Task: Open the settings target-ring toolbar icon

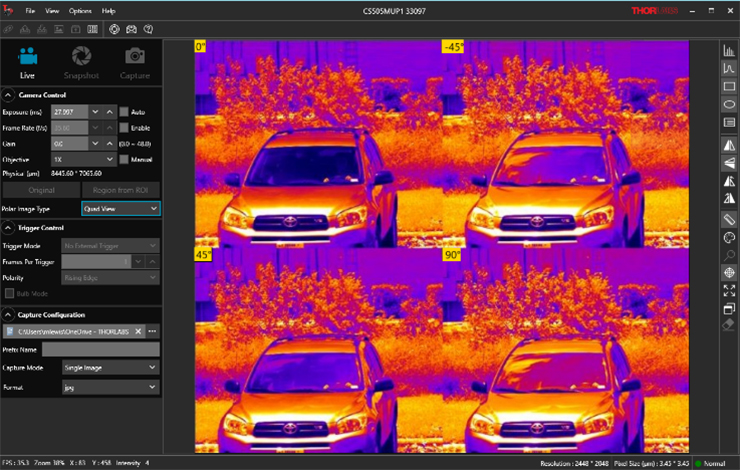Action: [114, 29]
